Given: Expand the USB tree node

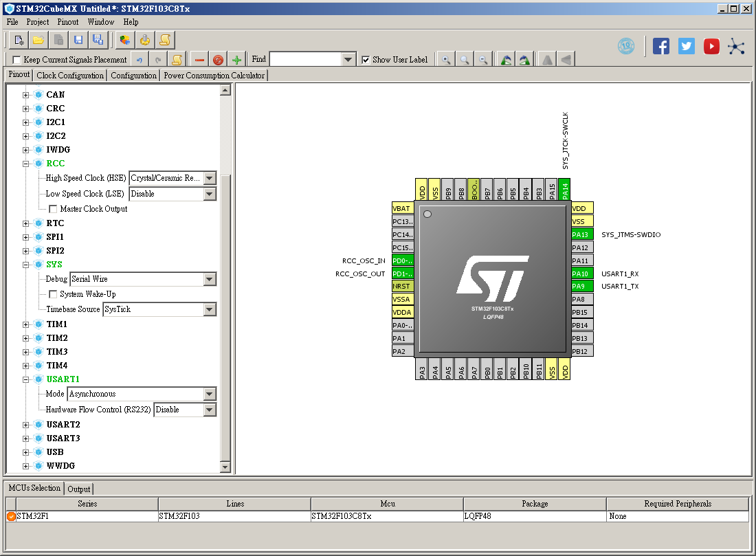Looking at the screenshot, I should [26, 452].
